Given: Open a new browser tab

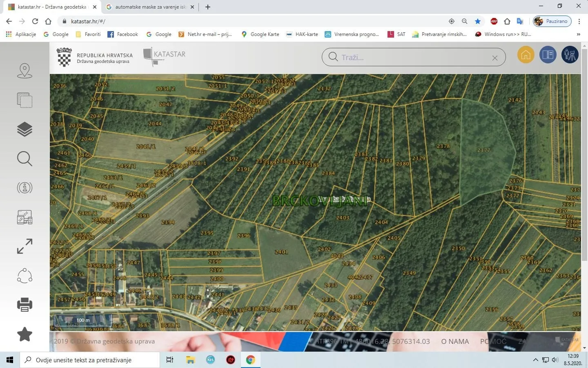Looking at the screenshot, I should (207, 7).
